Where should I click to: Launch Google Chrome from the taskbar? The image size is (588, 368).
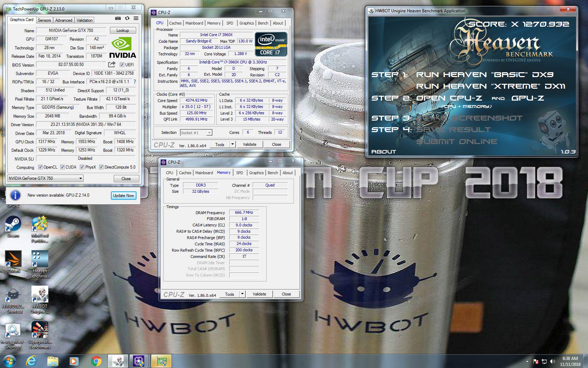click(96, 361)
